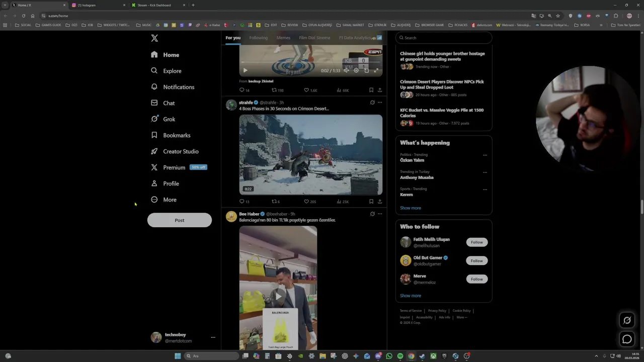Open KFC Bucket vs Veggie Pile story

click(442, 113)
